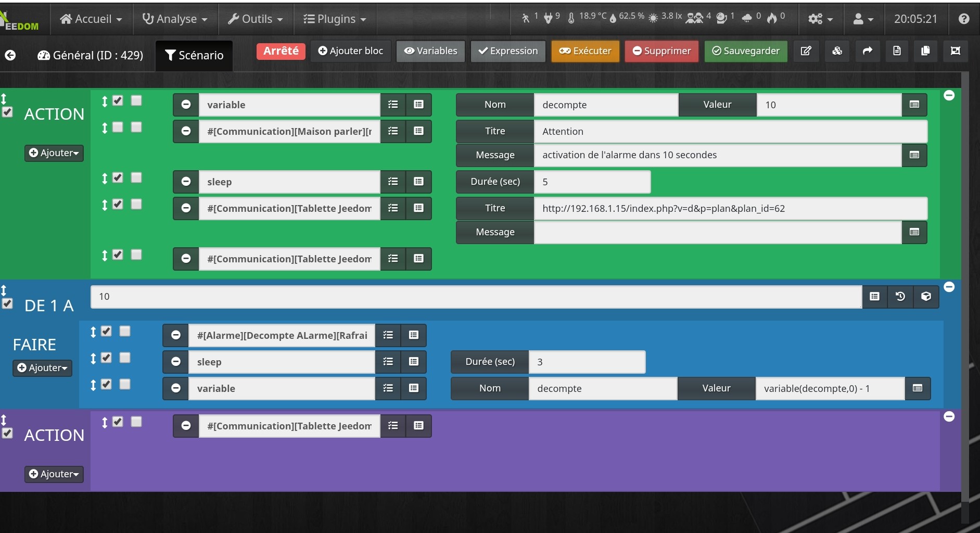Click the document log toolbar icon
Screen dimensions: 980x533
897,51
